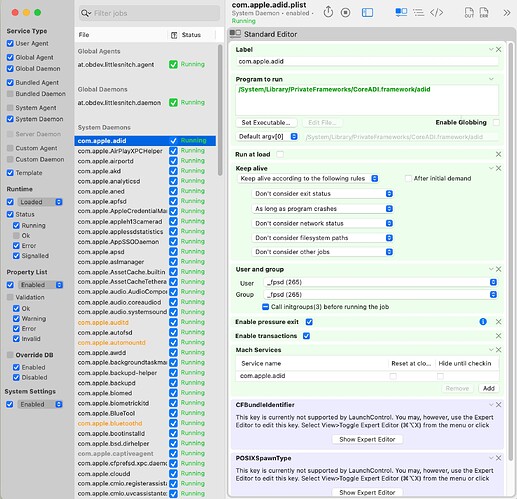Open Keep alive rules dropdown

308,178
